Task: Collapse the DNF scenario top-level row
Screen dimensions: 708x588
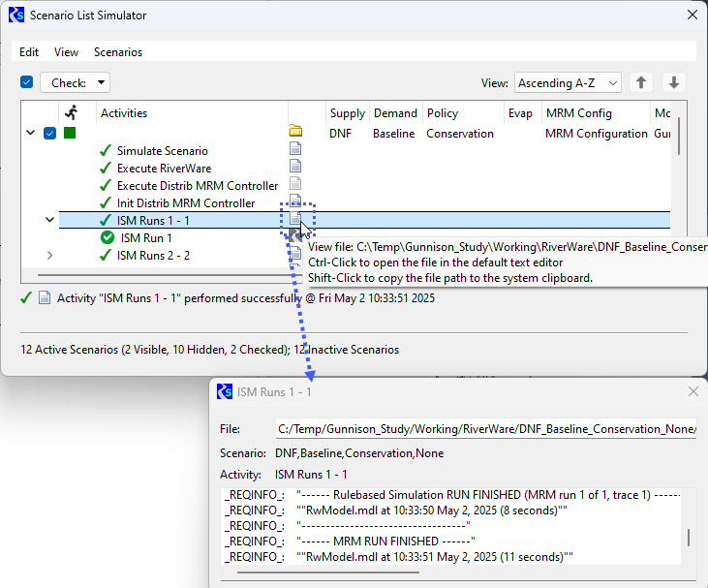Action: 30,133
